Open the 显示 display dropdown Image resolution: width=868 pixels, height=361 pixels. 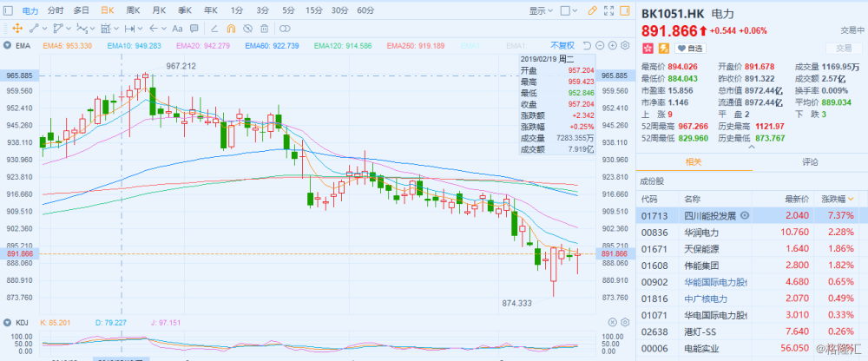[x=541, y=10]
